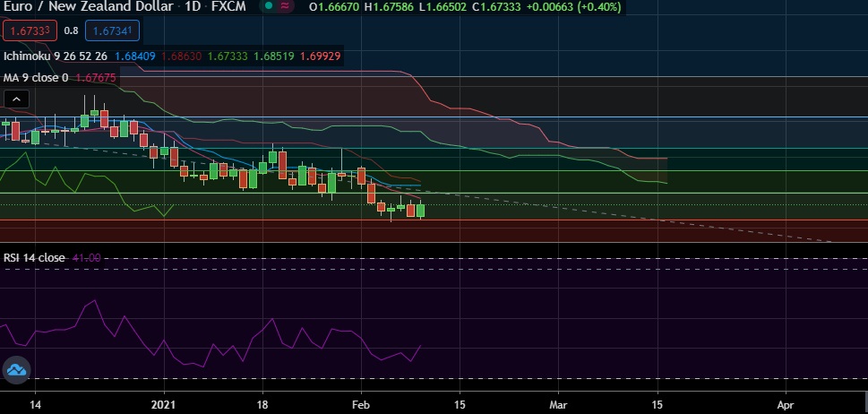Click the 14 date label on time axis
This screenshot has width=868, height=414.
click(34, 404)
